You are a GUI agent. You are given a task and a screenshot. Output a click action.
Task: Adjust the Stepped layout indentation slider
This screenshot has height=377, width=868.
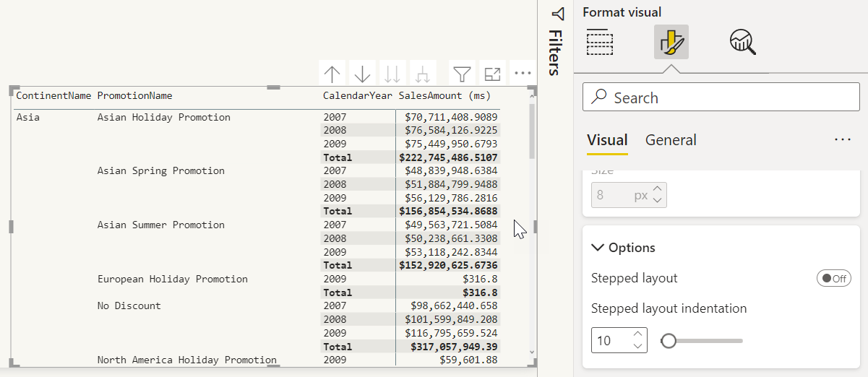click(669, 341)
